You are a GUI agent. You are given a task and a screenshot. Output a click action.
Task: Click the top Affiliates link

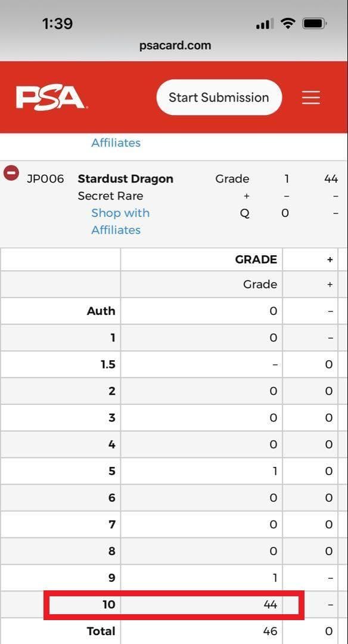(116, 143)
